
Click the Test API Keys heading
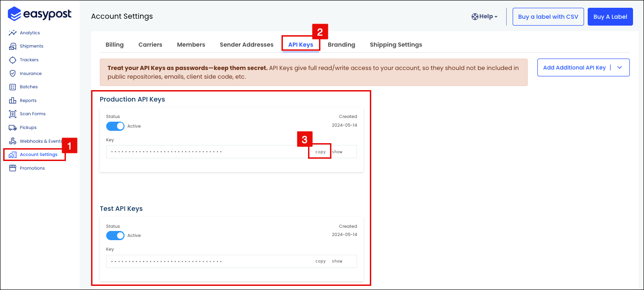tap(121, 209)
